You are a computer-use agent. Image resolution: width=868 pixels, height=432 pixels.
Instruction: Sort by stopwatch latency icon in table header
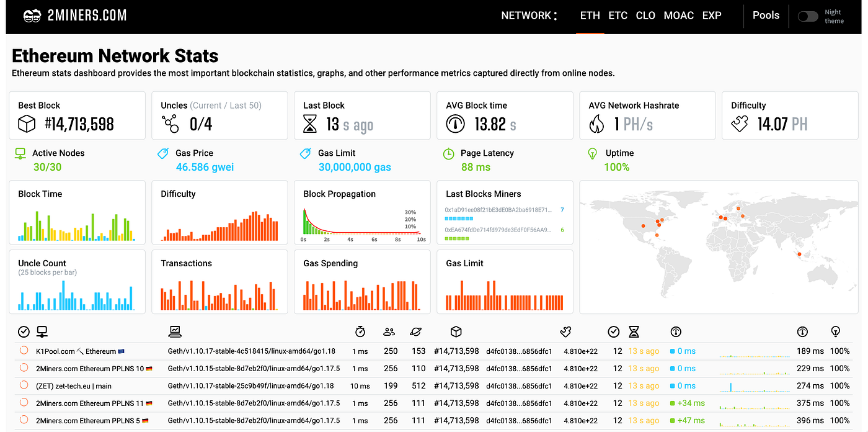click(360, 331)
